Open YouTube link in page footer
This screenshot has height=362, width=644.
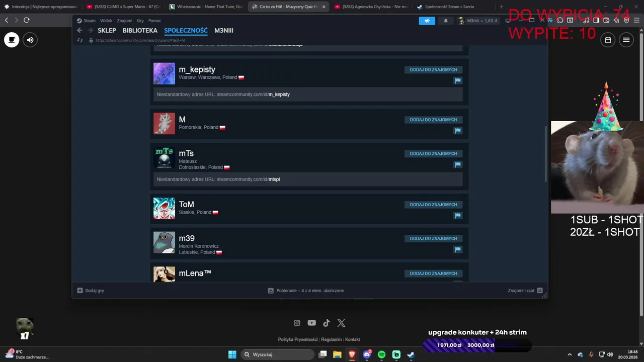pos(312,323)
